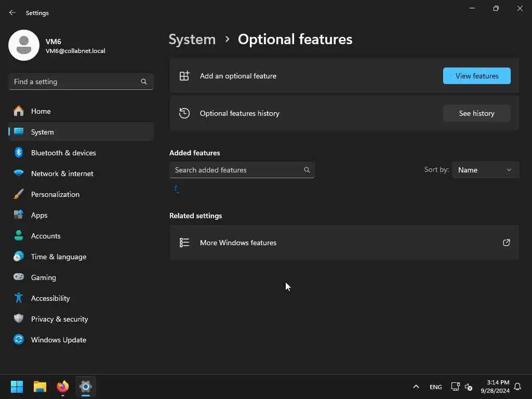The image size is (532, 399).
Task: Click the VM6@collabnet.local account email
Action: pyautogui.click(x=75, y=51)
